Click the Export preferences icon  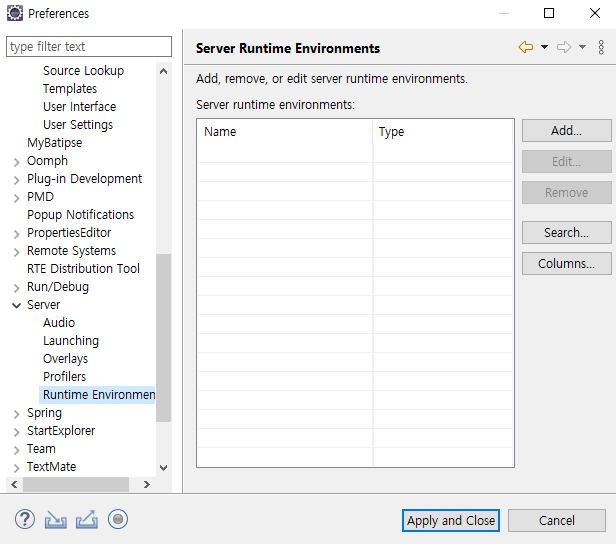click(87, 519)
